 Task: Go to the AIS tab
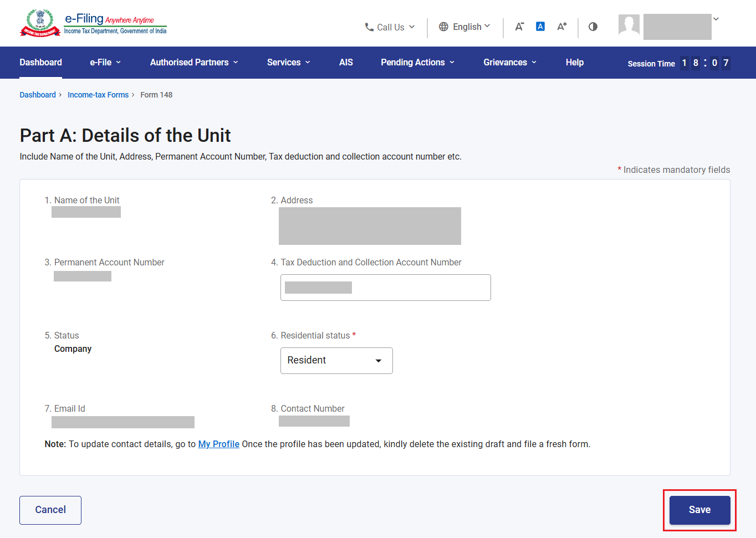tap(346, 63)
